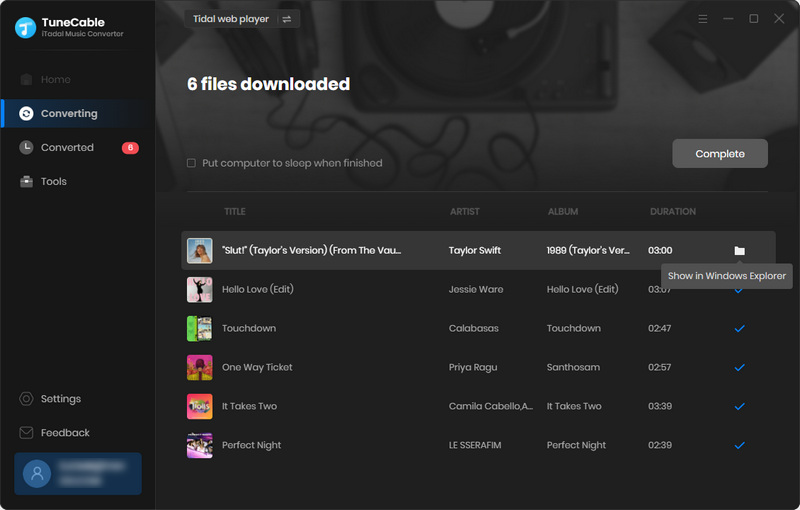Maximize the TuneCable window
Image resolution: width=800 pixels, height=510 pixels.
click(x=754, y=19)
